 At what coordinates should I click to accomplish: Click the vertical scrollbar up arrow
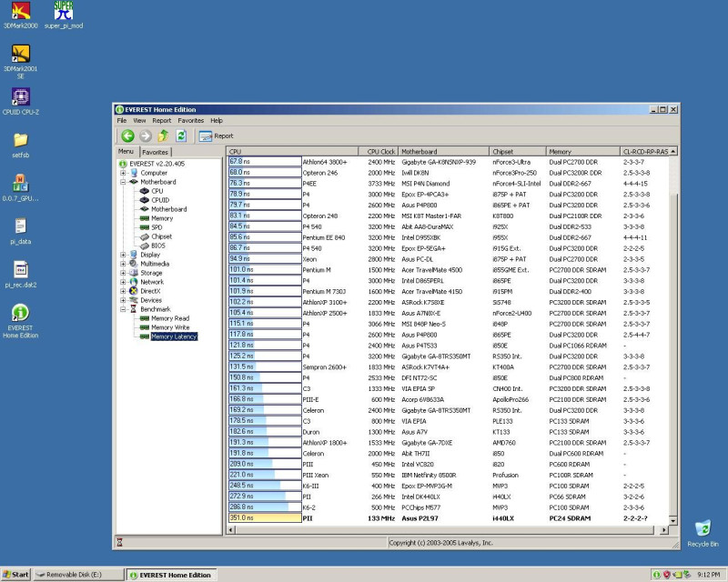[x=672, y=151]
